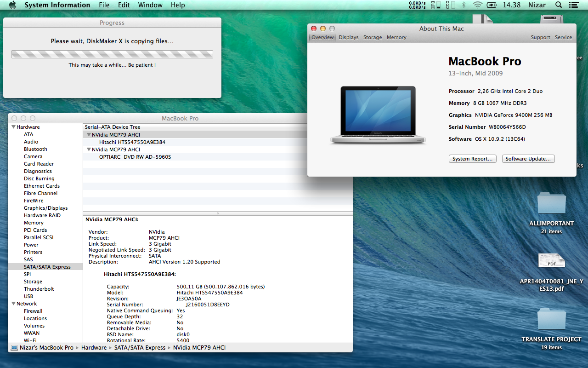Collapse first NVidia MCP79 AHCI tree node
This screenshot has width=588, height=368.
[89, 135]
